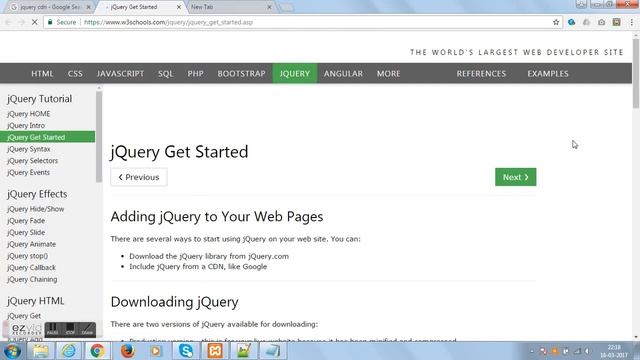Select the ezvid Draw tool
Screen dimensions: 640x360
pyautogui.click(x=87, y=330)
